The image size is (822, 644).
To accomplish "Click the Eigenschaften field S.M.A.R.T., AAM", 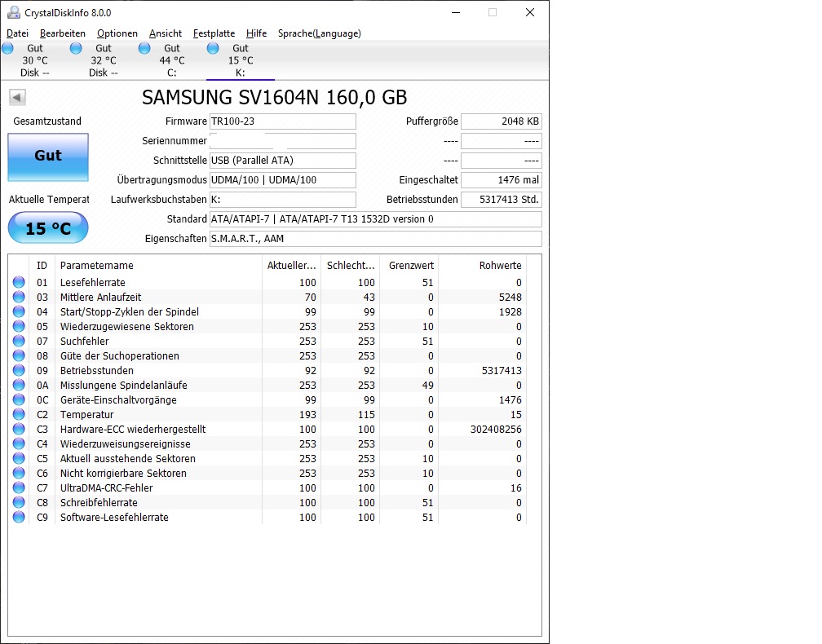I will 375,238.
